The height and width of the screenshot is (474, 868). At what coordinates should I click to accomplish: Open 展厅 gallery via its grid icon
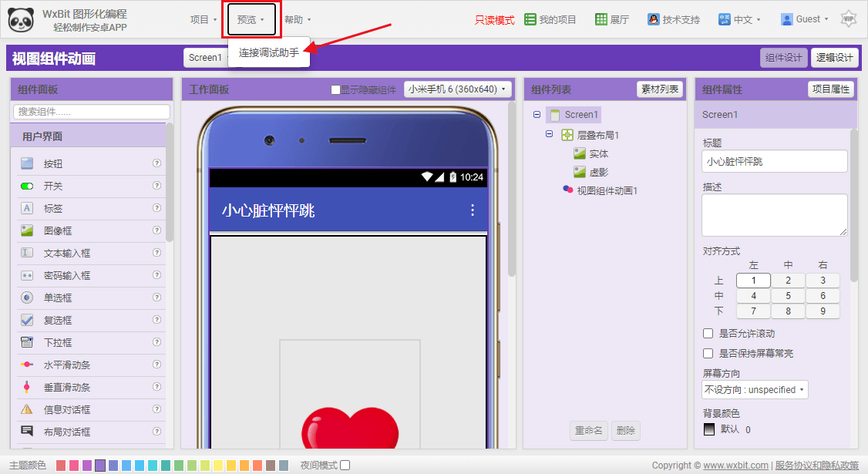click(601, 19)
